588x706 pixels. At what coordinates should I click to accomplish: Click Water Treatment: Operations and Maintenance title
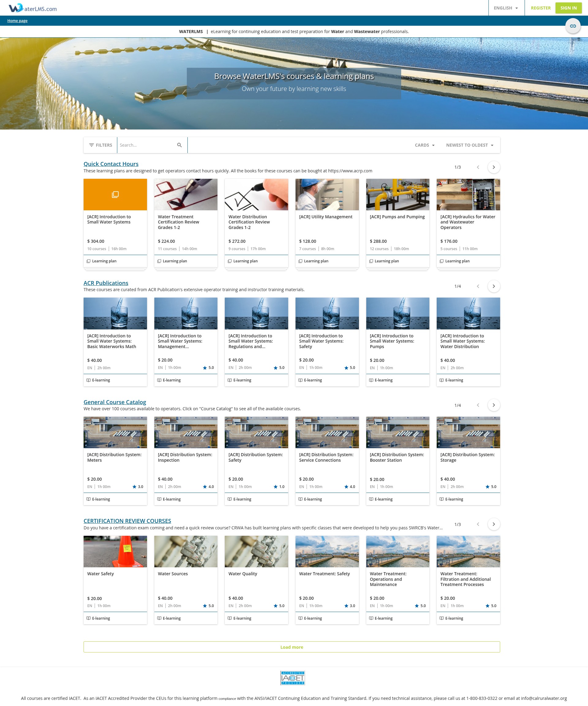pos(388,579)
